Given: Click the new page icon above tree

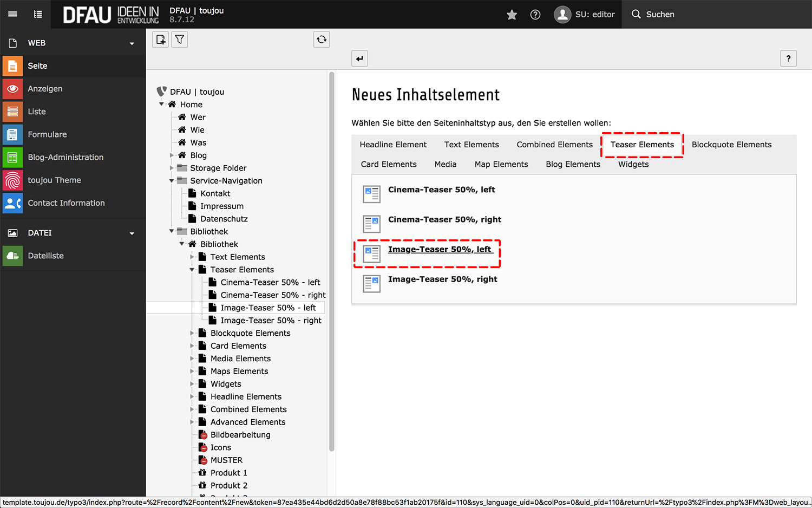Looking at the screenshot, I should [161, 40].
